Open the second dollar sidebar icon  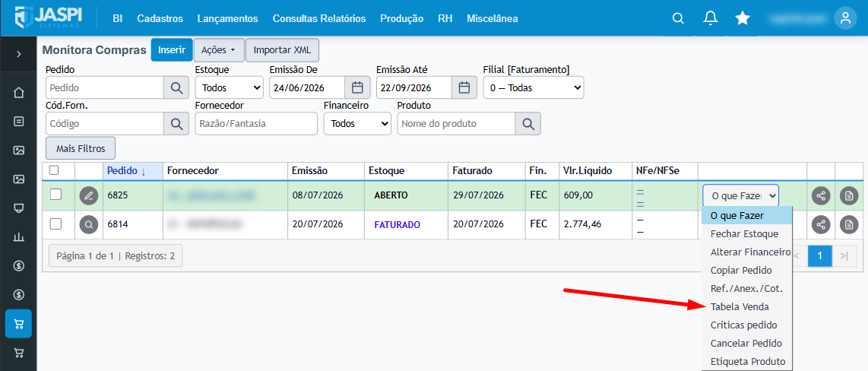coord(19,294)
